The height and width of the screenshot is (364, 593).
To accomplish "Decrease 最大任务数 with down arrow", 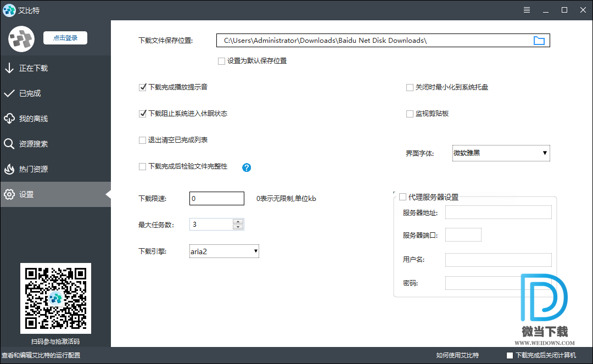I will coord(238,227).
